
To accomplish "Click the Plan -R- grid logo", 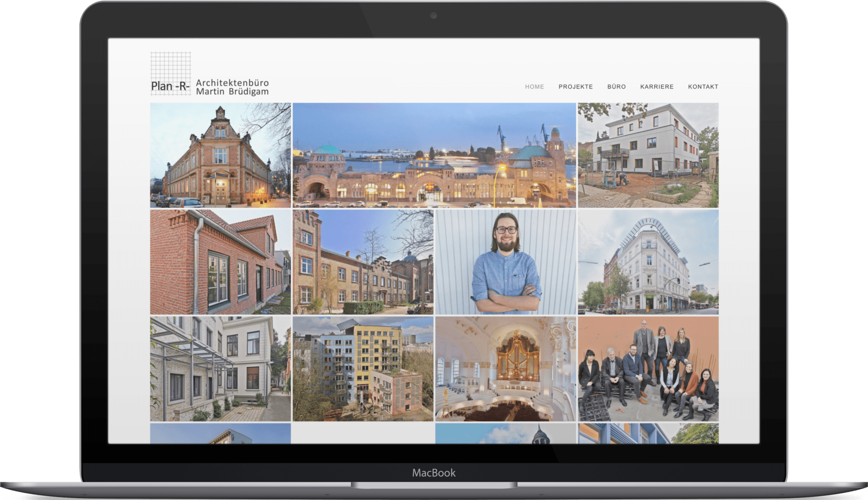I will click(x=170, y=74).
